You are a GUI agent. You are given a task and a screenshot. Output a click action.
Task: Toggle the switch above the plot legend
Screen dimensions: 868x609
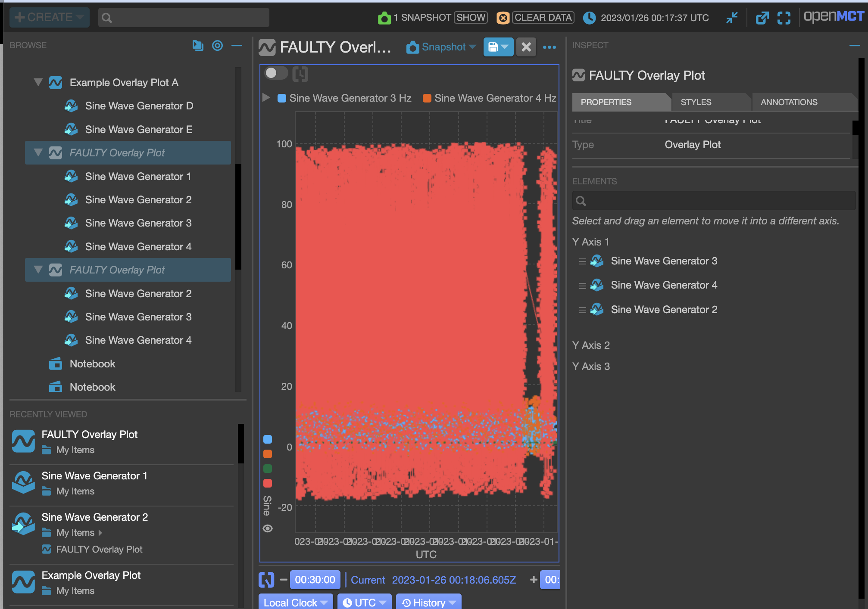tap(276, 73)
